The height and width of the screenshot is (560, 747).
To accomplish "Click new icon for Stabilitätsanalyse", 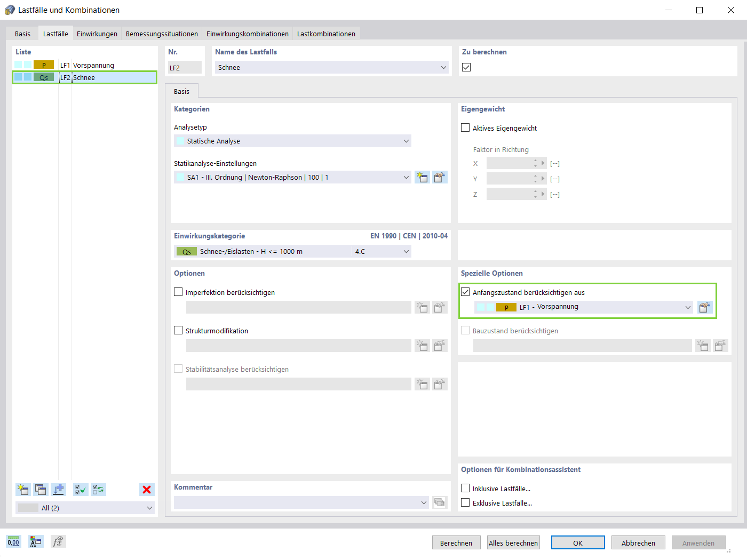I will [422, 384].
